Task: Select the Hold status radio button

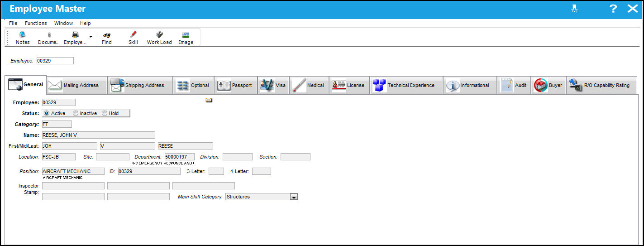Action: pos(105,113)
